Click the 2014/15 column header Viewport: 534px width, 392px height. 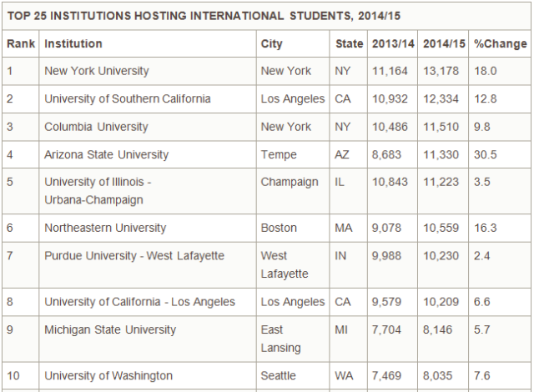(x=441, y=44)
